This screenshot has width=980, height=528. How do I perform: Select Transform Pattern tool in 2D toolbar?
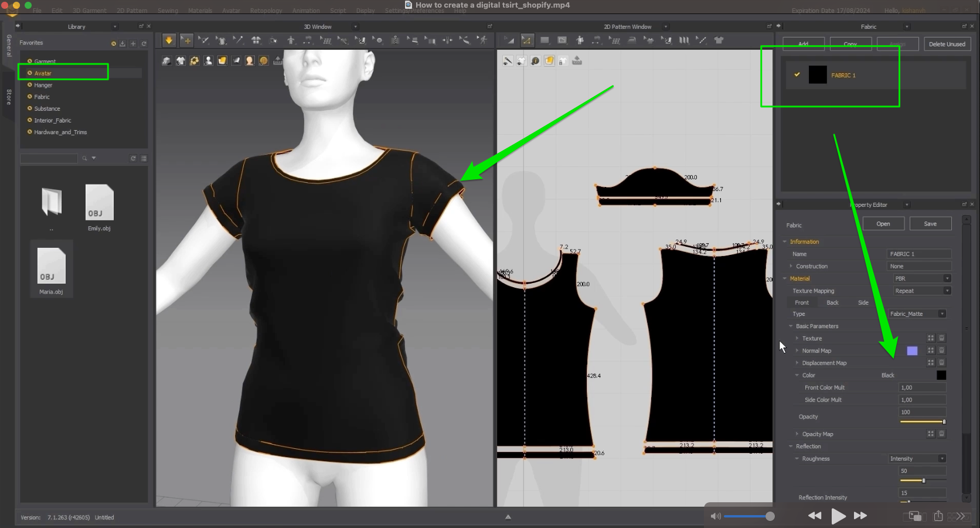[509, 40]
